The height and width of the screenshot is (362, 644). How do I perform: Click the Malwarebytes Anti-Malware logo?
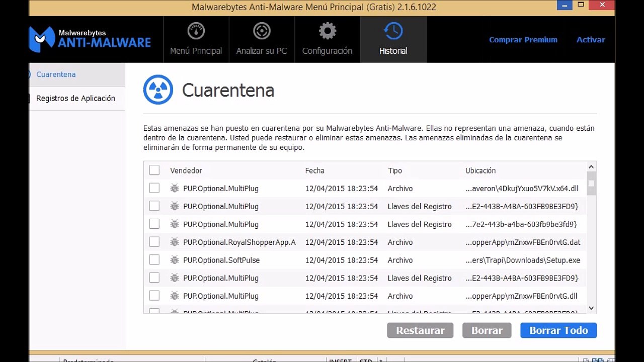point(90,39)
